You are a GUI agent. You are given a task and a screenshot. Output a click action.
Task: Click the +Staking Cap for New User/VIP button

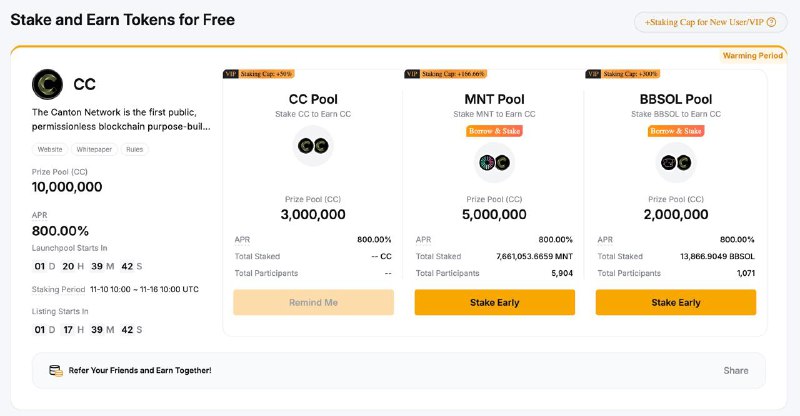point(710,22)
